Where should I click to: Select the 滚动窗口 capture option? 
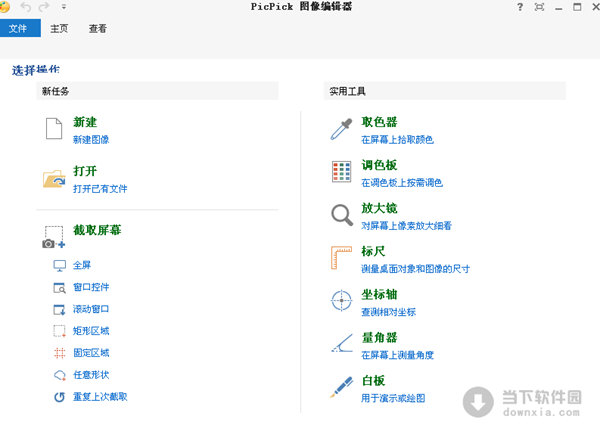(x=91, y=309)
